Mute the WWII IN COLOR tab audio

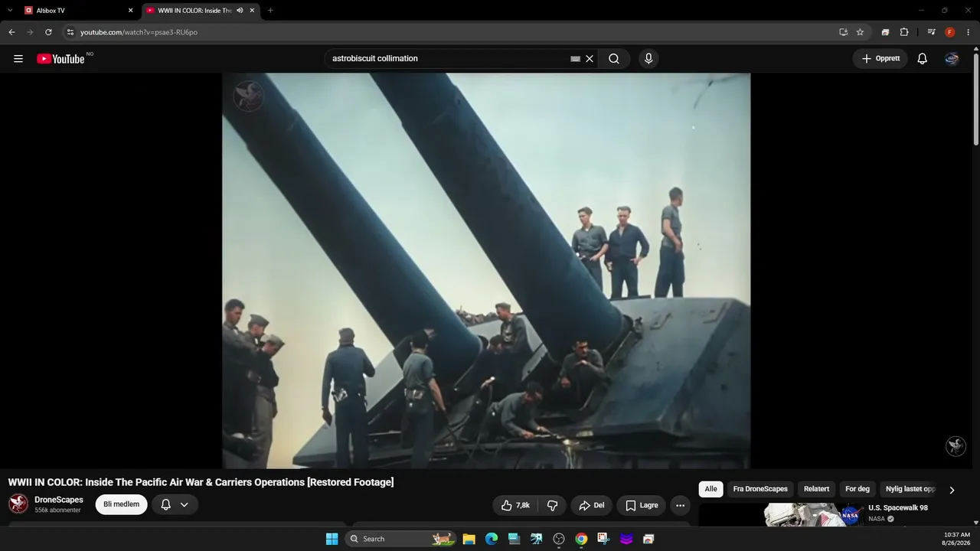240,11
